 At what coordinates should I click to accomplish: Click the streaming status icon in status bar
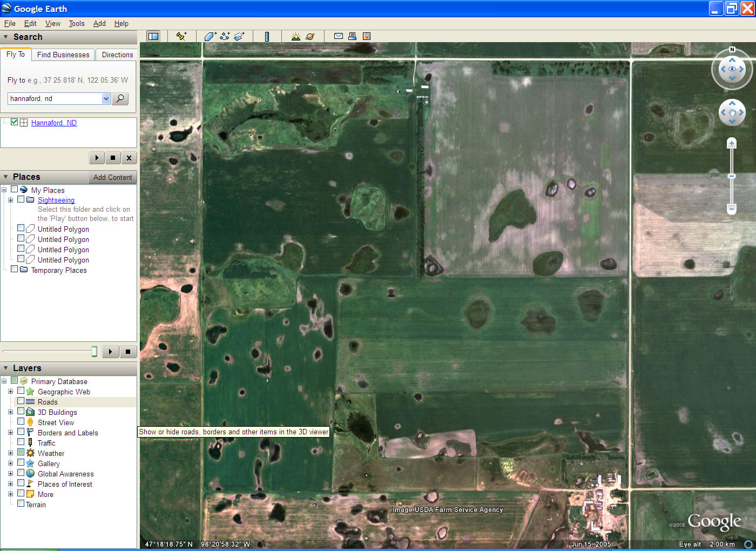[x=748, y=545]
